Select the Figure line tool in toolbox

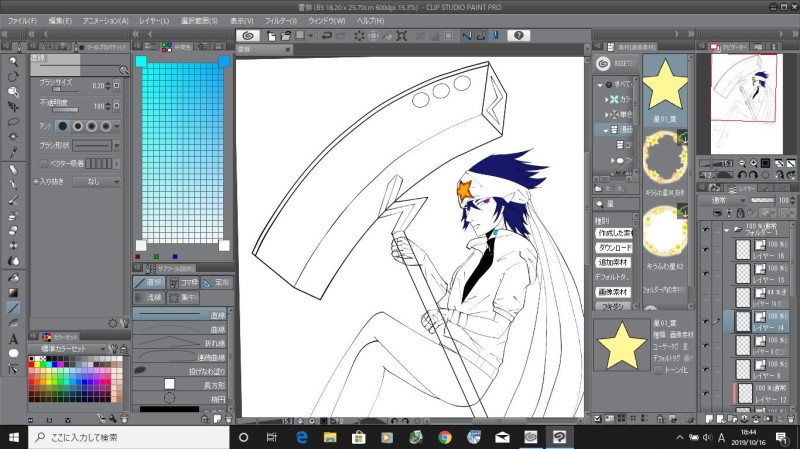[13, 308]
